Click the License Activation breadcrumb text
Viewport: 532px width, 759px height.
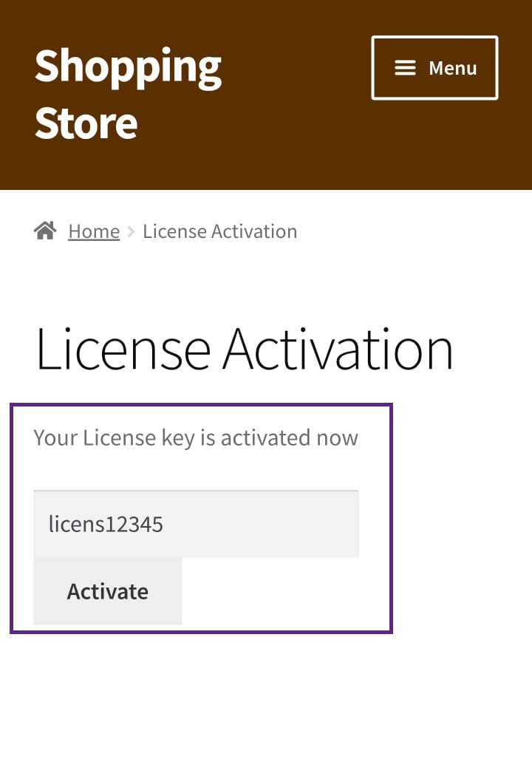click(x=219, y=231)
